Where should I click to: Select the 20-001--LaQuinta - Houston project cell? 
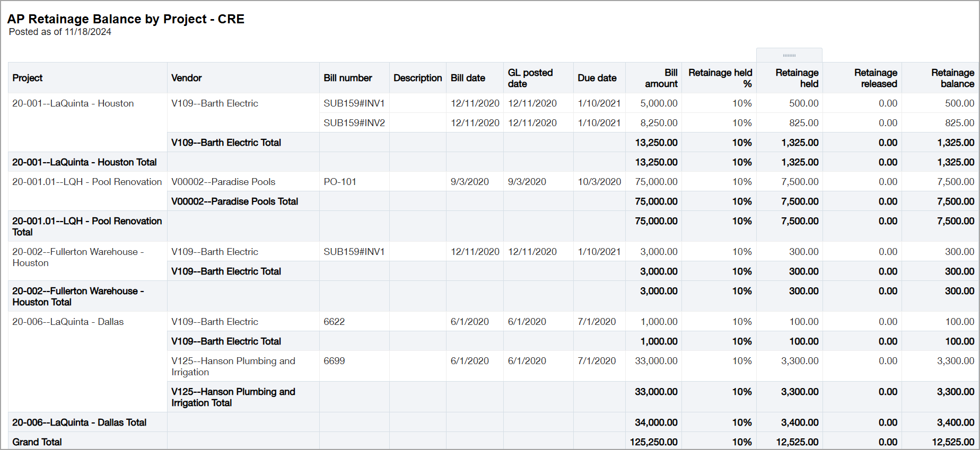coord(73,103)
